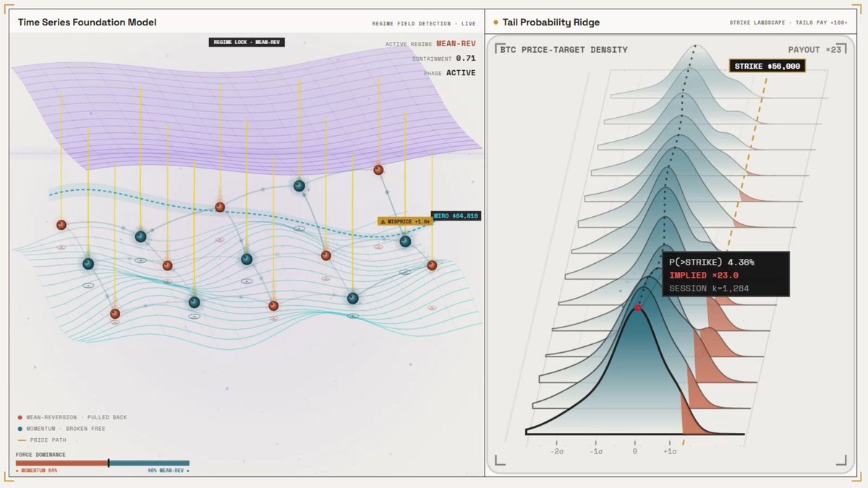Click the Tail Probability Ridge title
Viewport: 868px width, 488px height.
tap(551, 22)
